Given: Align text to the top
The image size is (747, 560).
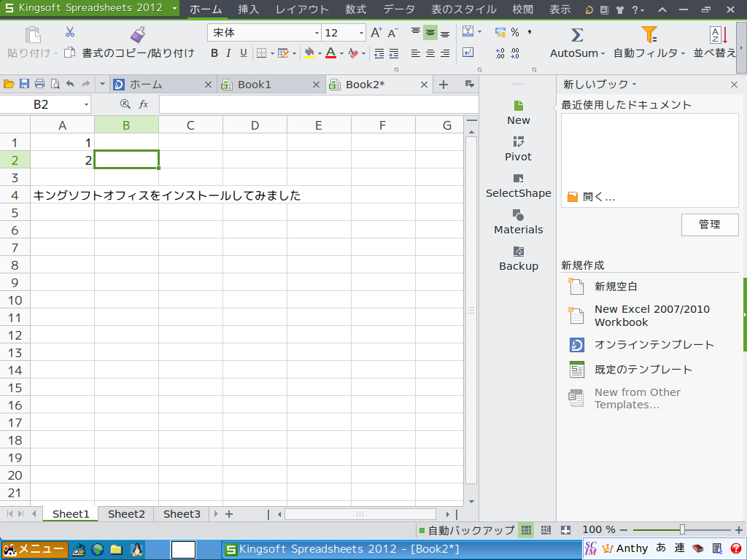Looking at the screenshot, I should pyautogui.click(x=415, y=32).
